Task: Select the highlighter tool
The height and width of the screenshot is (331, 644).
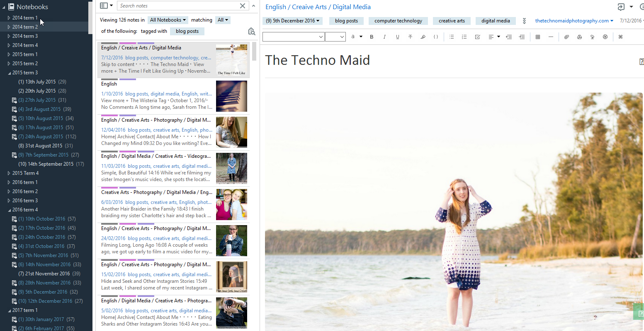Action: coord(423,37)
